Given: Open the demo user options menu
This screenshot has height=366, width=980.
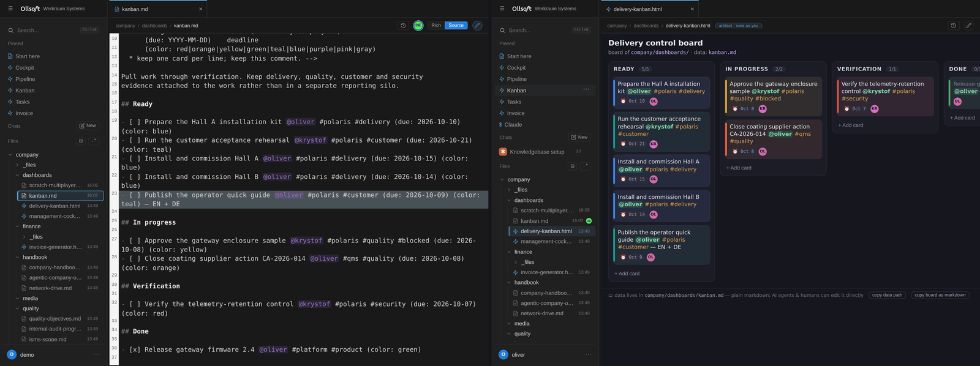Looking at the screenshot, I should [97, 354].
